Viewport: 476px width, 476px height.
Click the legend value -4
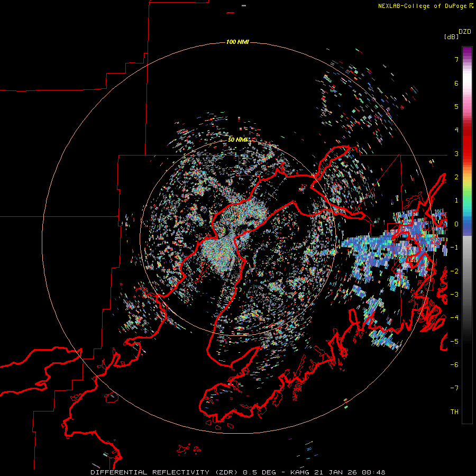coord(454,318)
